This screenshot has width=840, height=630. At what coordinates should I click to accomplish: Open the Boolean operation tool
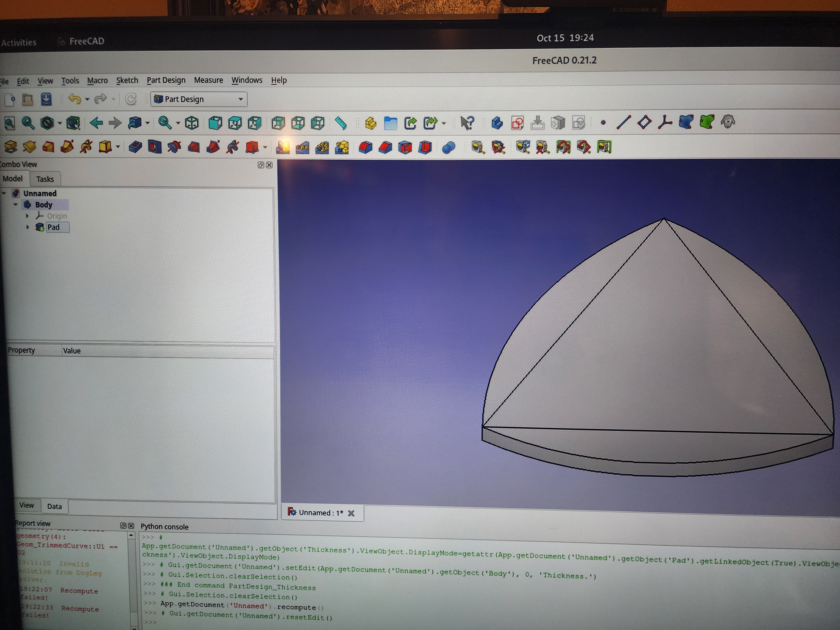click(x=449, y=147)
